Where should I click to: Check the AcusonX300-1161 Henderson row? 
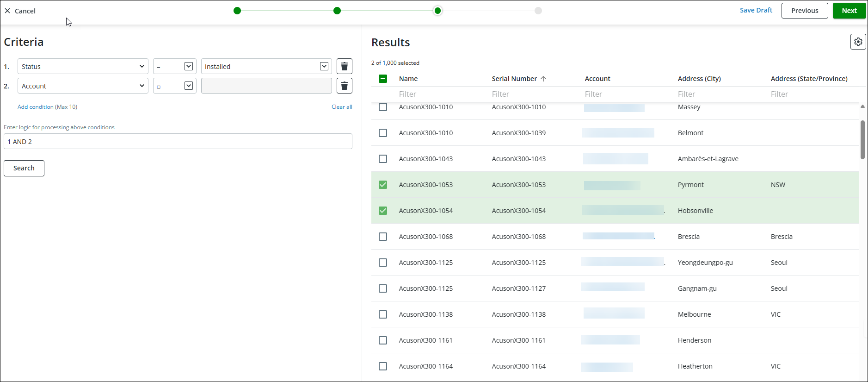point(383,340)
